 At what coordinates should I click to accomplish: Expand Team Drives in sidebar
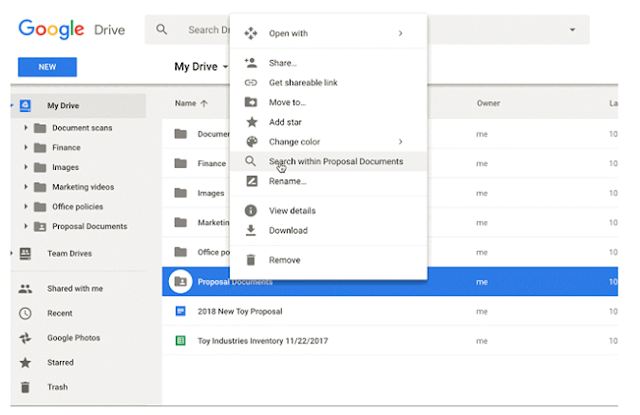point(12,253)
